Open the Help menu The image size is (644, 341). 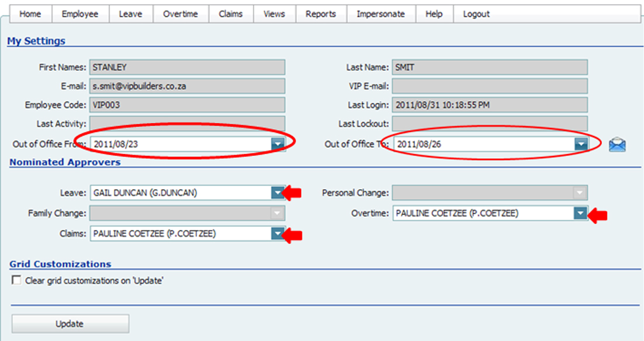coord(434,14)
